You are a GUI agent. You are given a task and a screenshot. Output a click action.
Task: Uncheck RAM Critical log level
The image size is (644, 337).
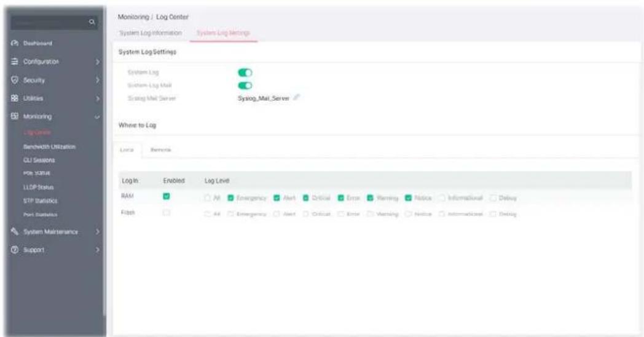pyautogui.click(x=306, y=197)
